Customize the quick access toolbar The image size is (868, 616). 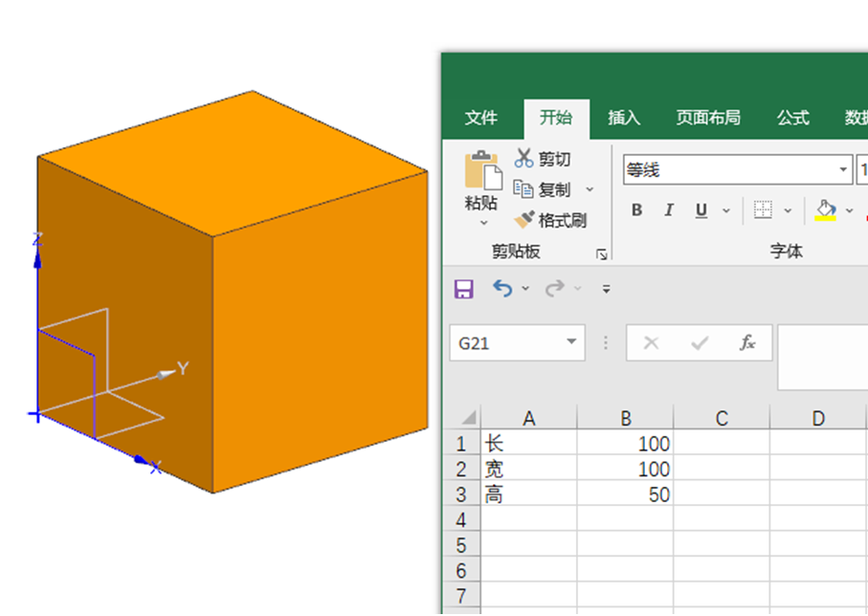[x=606, y=288]
